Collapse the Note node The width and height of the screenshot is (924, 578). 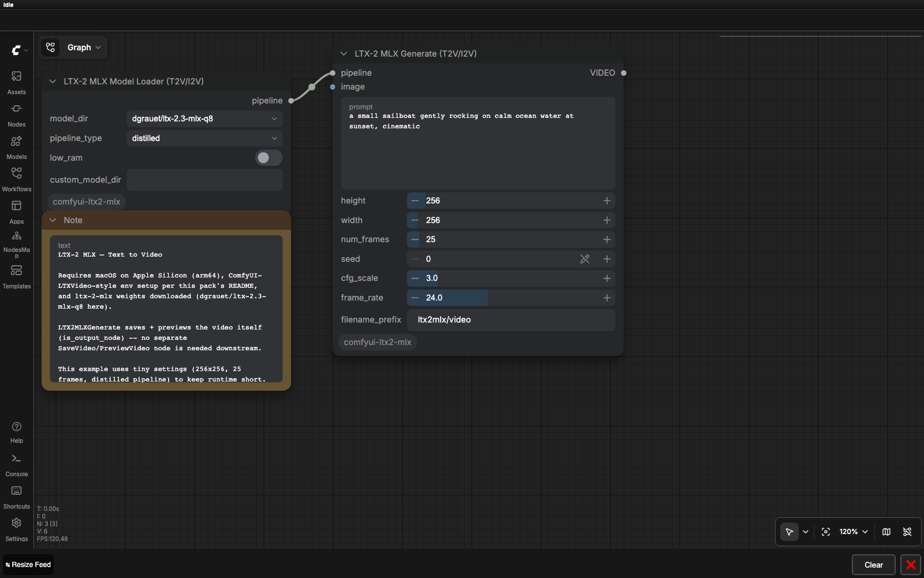tap(53, 220)
